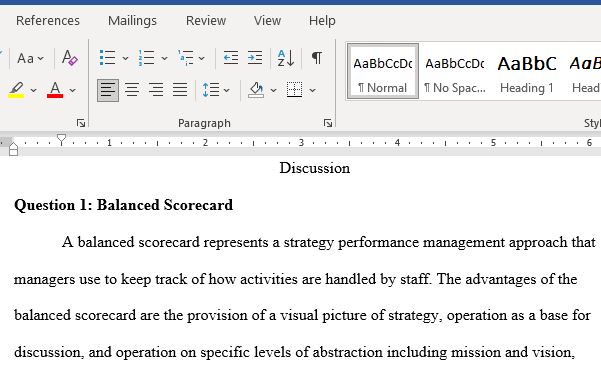The height and width of the screenshot is (366, 601).
Task: Apply bullet list formatting
Action: tap(107, 58)
